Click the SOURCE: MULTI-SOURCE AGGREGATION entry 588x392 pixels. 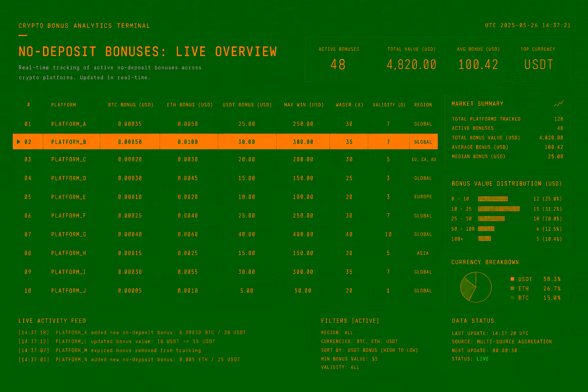coord(502,341)
